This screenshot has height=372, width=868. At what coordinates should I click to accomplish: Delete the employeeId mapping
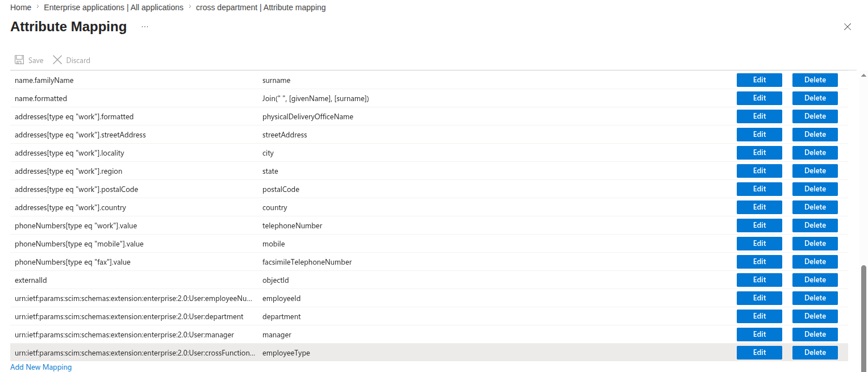click(x=815, y=298)
